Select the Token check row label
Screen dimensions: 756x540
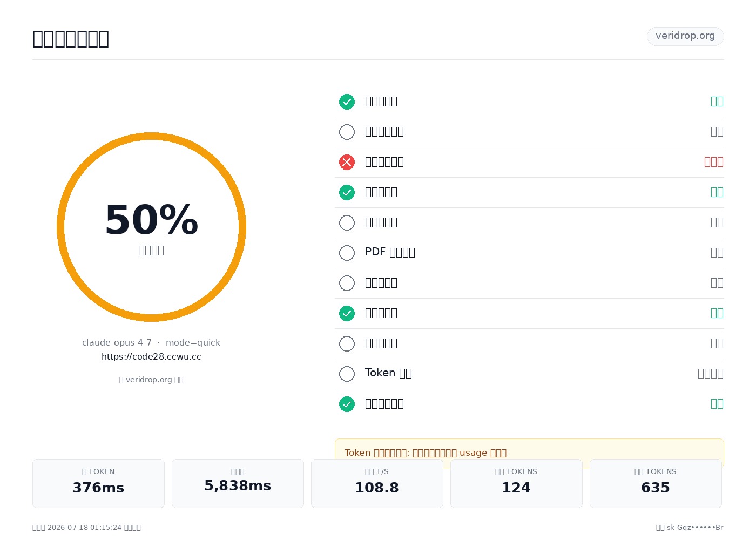388,373
